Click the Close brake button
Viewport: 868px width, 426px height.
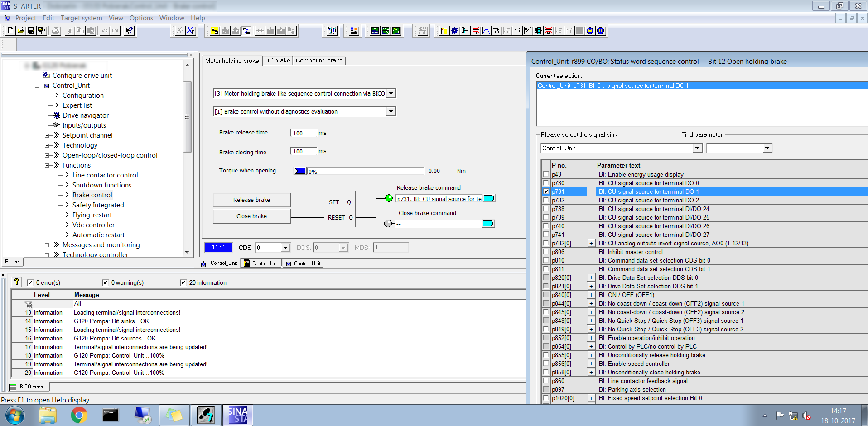coord(251,216)
